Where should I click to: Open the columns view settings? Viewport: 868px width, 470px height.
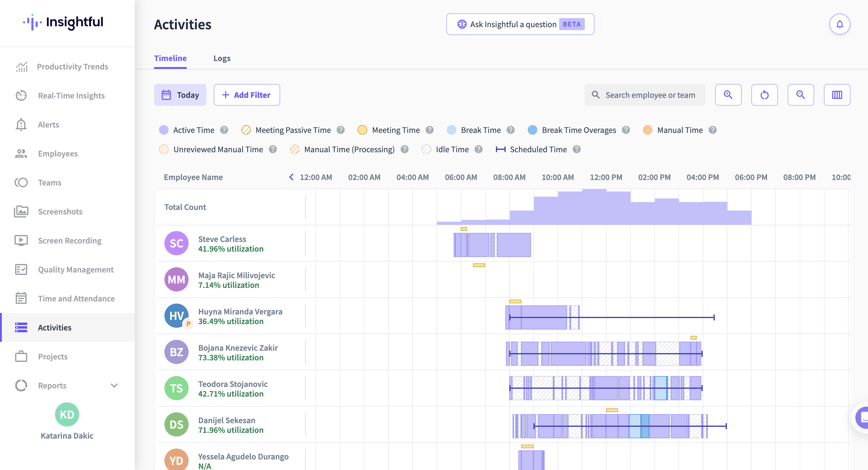tap(837, 95)
